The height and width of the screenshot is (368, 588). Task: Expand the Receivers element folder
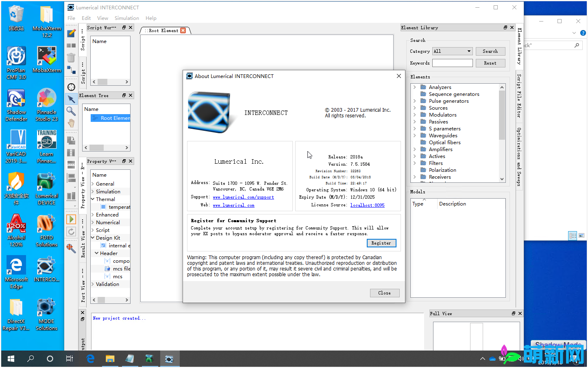pos(414,177)
